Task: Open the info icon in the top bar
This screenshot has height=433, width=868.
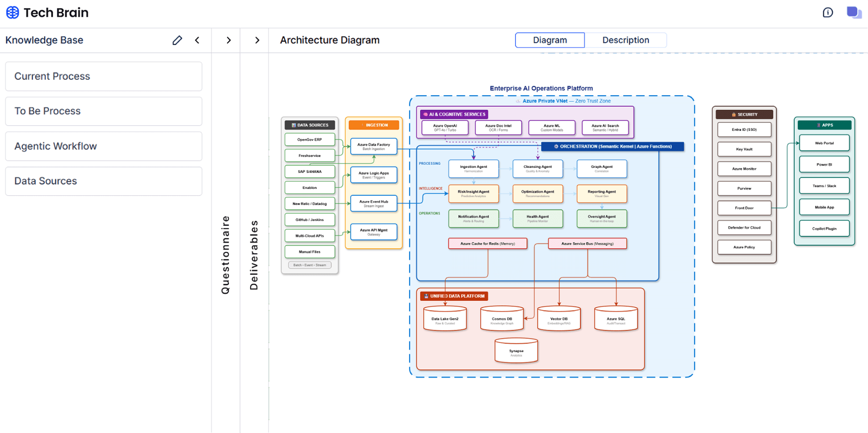Action: [x=828, y=12]
